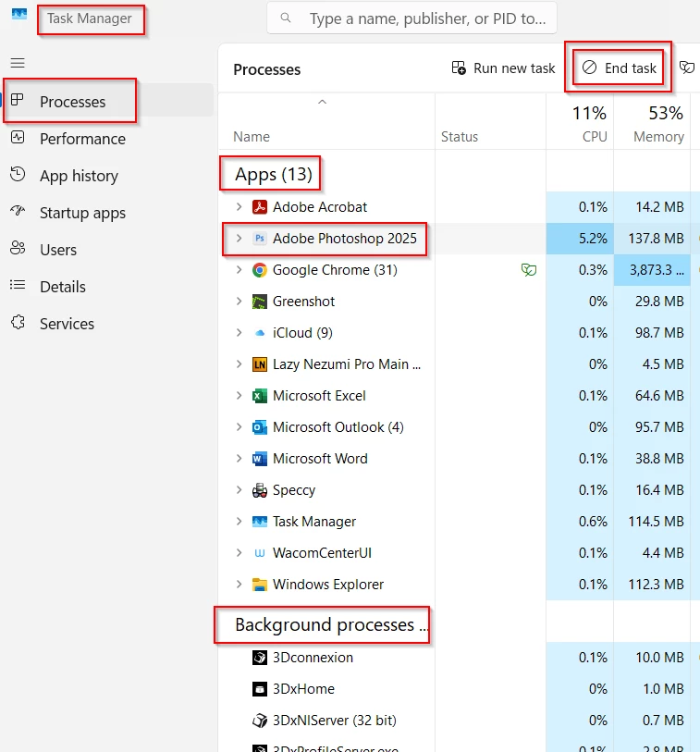The width and height of the screenshot is (700, 752).
Task: Expand the Microsoft Word process group
Action: coord(239,459)
